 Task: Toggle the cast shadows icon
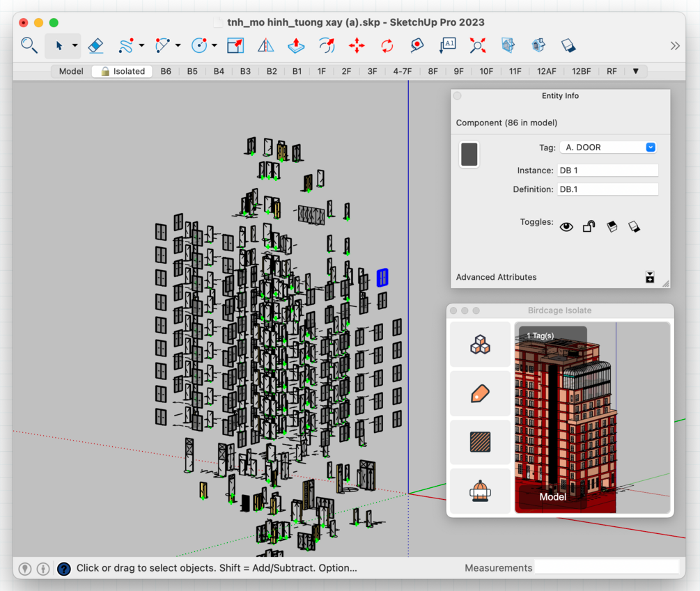(x=612, y=227)
